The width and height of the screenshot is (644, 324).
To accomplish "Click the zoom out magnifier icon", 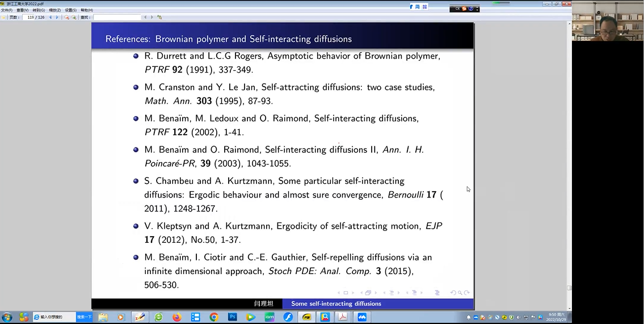I will [x=74, y=18].
